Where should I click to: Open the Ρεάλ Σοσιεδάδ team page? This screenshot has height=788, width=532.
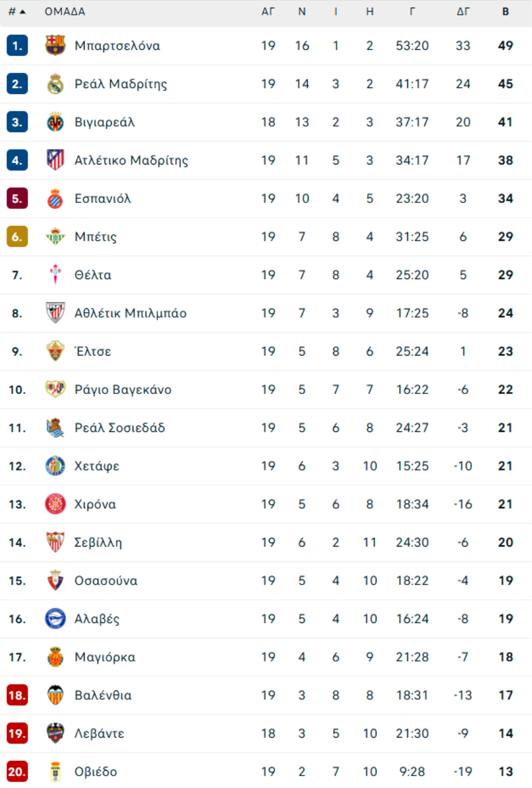point(119,428)
